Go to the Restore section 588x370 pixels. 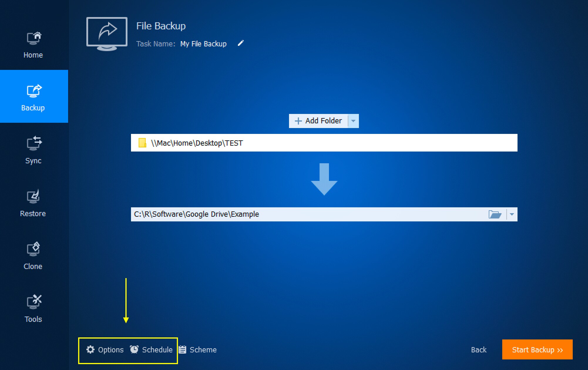point(33,203)
